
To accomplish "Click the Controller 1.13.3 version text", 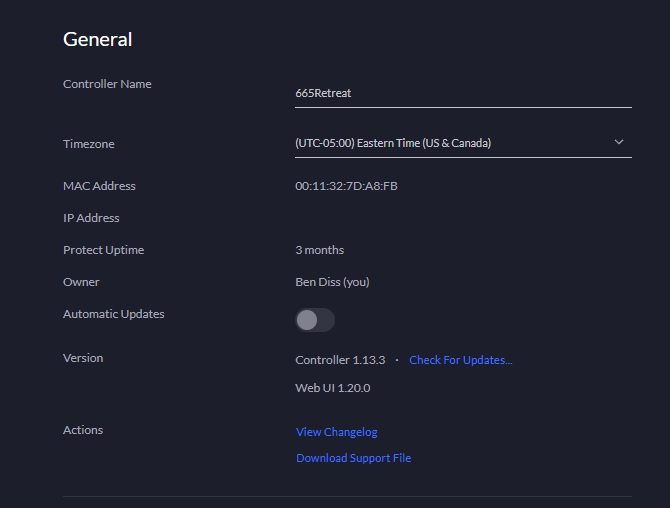I will pyautogui.click(x=340, y=360).
